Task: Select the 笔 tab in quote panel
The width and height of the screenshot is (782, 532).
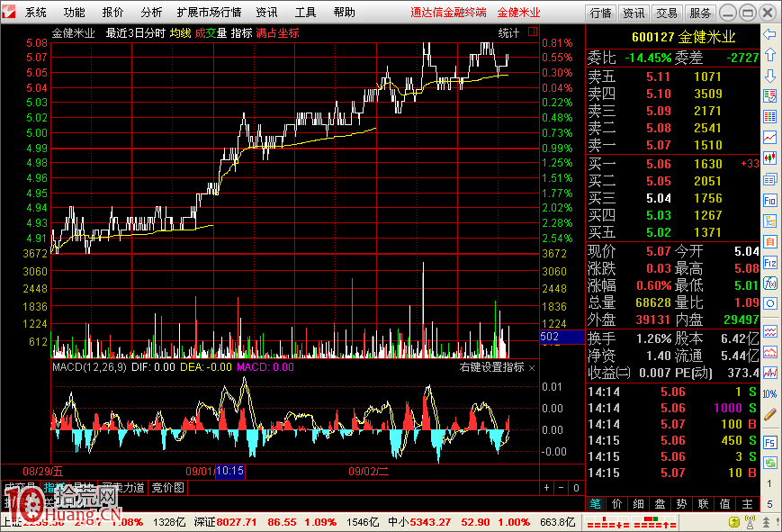Action: [595, 504]
